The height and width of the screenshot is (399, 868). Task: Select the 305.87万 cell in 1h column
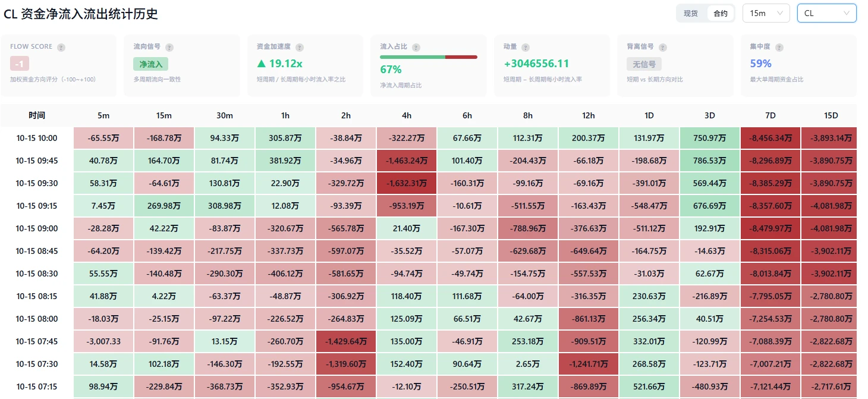[x=285, y=138]
